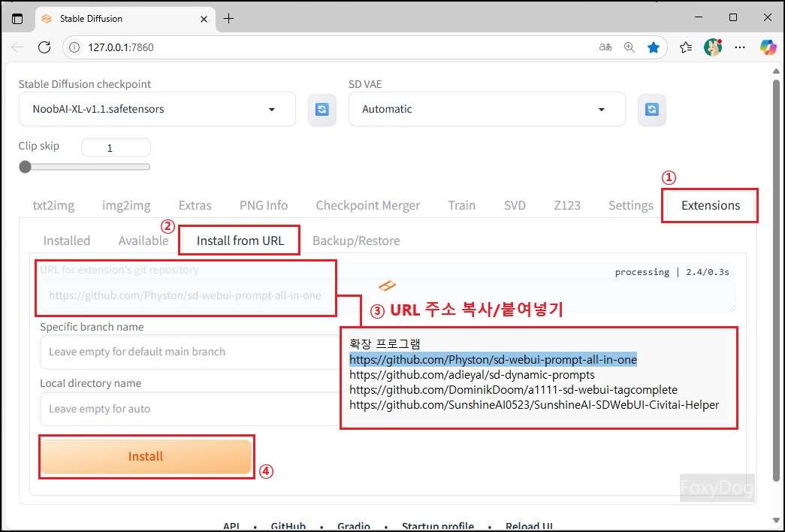Open the browser settings and more menu
Screen dimensions: 785x532
[740, 47]
